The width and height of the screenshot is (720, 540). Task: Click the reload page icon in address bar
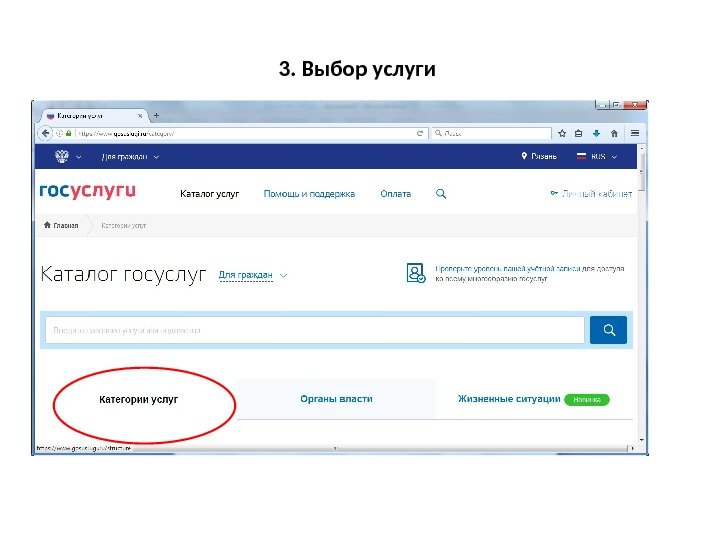coord(420,133)
